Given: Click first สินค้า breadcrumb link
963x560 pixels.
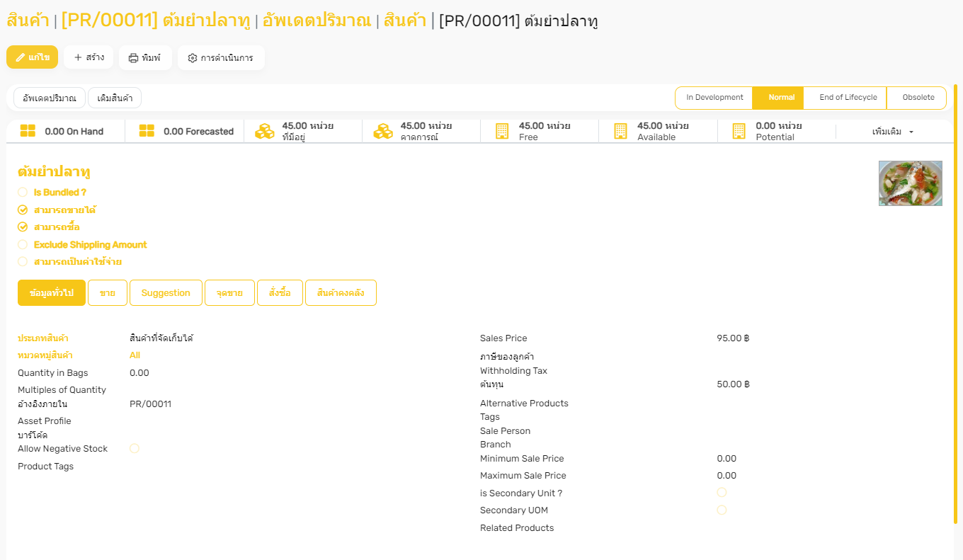Looking at the screenshot, I should pyautogui.click(x=28, y=21).
